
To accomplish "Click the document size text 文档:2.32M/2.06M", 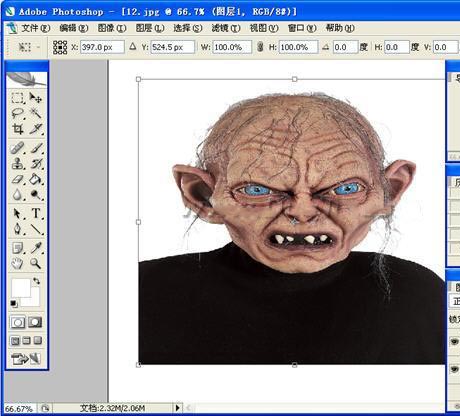I will point(113,408).
